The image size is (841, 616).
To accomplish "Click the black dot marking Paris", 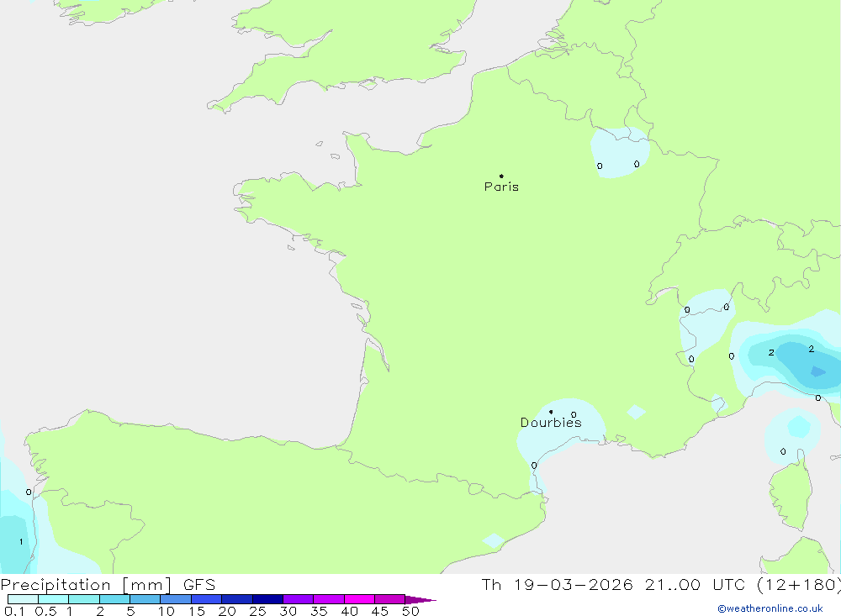I will coord(501,176).
